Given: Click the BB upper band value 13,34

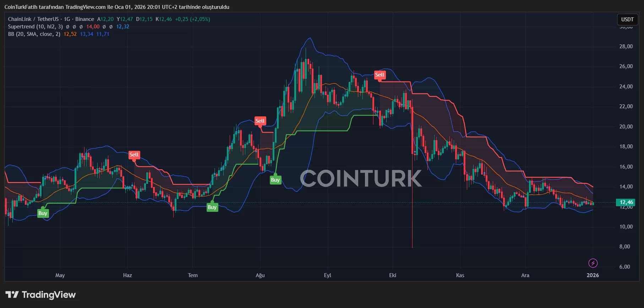Looking at the screenshot, I should [x=87, y=34].
